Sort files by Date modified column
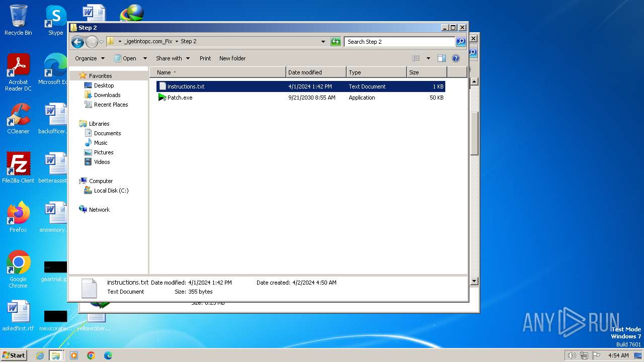Viewport: 644px width, 362px height. tap(316, 72)
